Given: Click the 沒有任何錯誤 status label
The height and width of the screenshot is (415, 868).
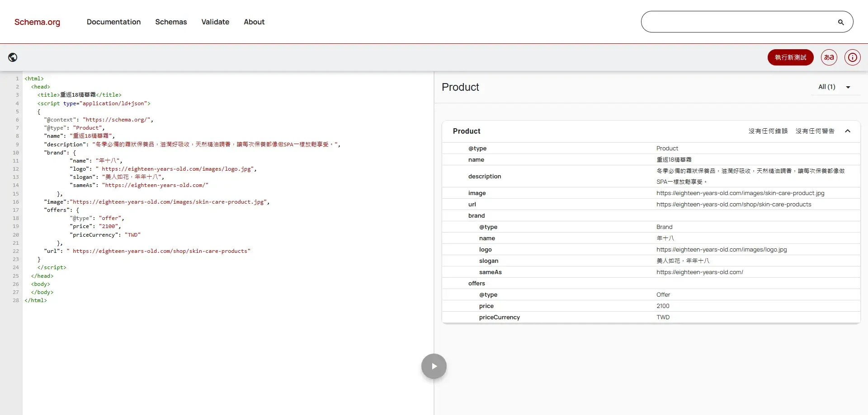Looking at the screenshot, I should (768, 131).
